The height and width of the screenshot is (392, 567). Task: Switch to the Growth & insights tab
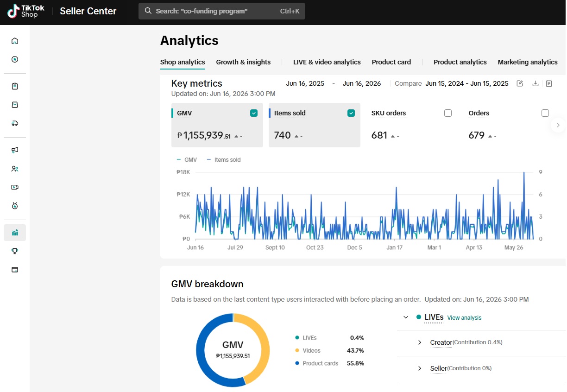click(x=243, y=62)
